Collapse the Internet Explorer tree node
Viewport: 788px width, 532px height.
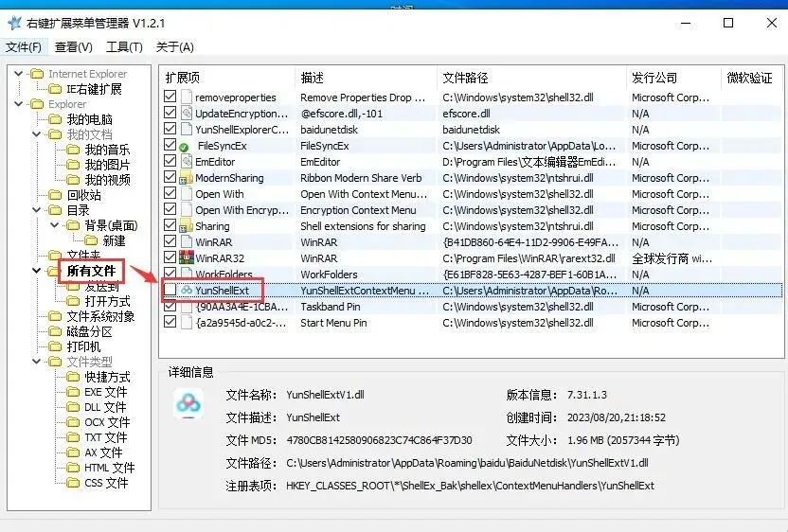point(19,74)
